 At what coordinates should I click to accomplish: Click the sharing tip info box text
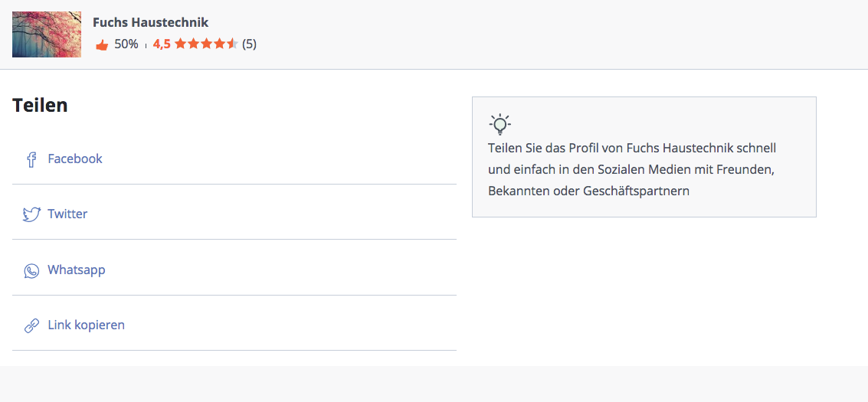(x=632, y=169)
